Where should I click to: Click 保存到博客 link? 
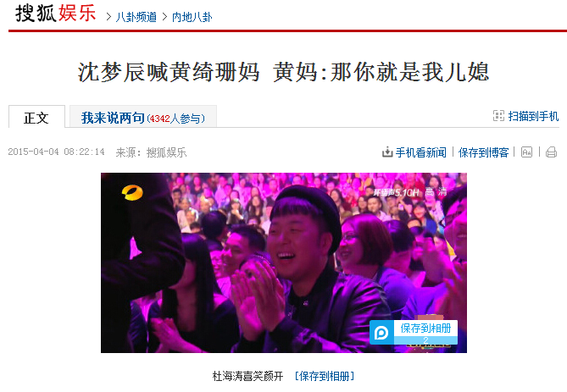pos(483,152)
